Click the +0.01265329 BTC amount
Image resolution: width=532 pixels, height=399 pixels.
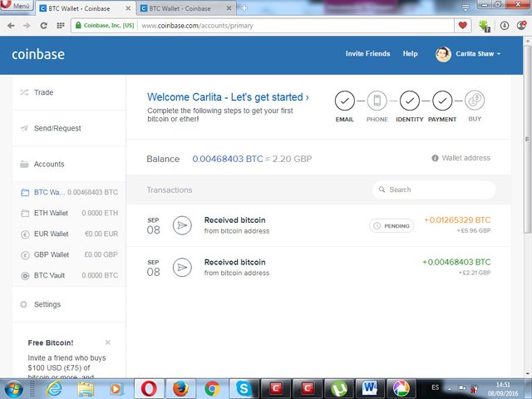pyautogui.click(x=457, y=220)
